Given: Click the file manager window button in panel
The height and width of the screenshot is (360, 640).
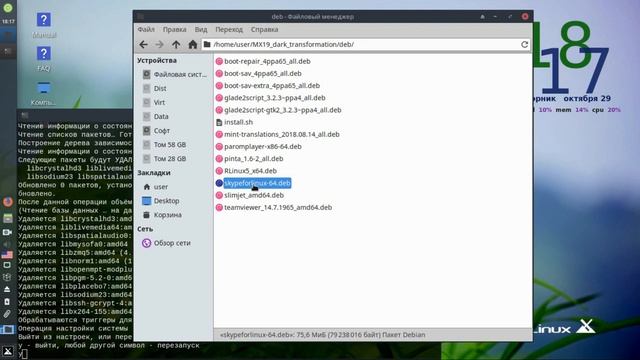Looking at the screenshot, I should [x=7, y=329].
